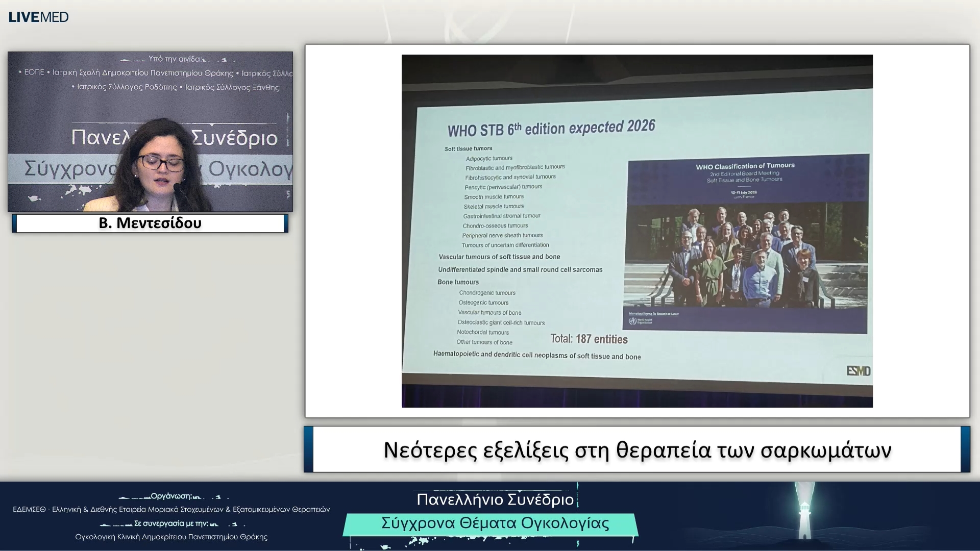Click the lecture title about sarcoma therapy
Image resolution: width=980 pixels, height=551 pixels.
coord(637,450)
